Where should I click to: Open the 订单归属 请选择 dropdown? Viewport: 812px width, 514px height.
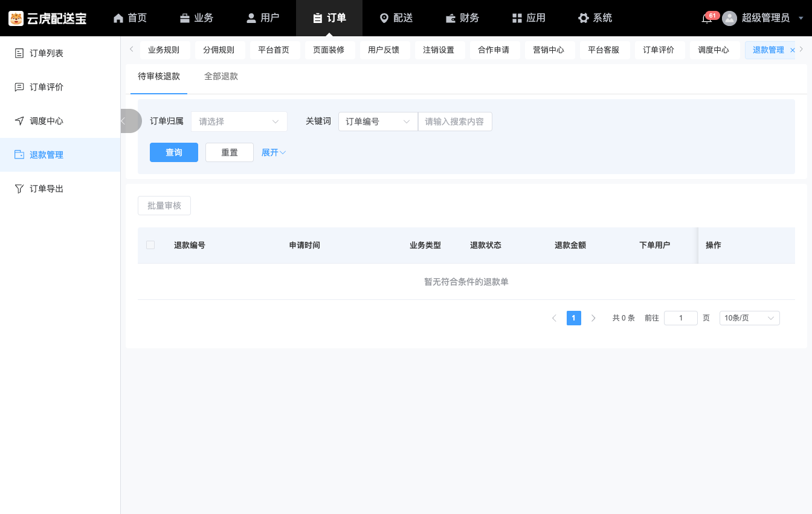pyautogui.click(x=239, y=122)
